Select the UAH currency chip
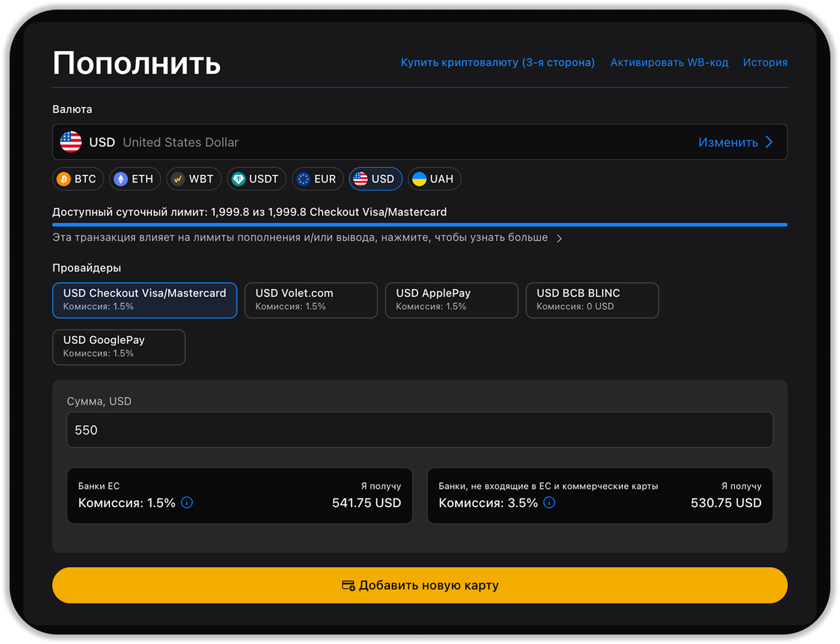Viewport: 840px width, 644px height. point(434,179)
